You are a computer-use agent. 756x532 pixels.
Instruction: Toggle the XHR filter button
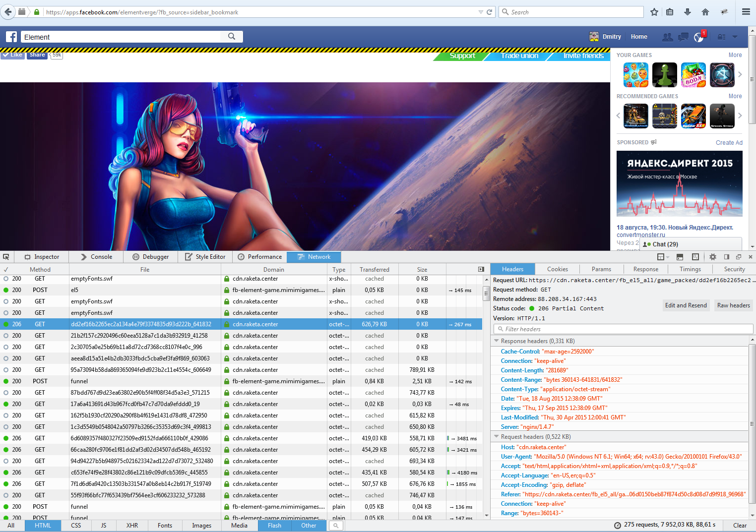[132, 526]
